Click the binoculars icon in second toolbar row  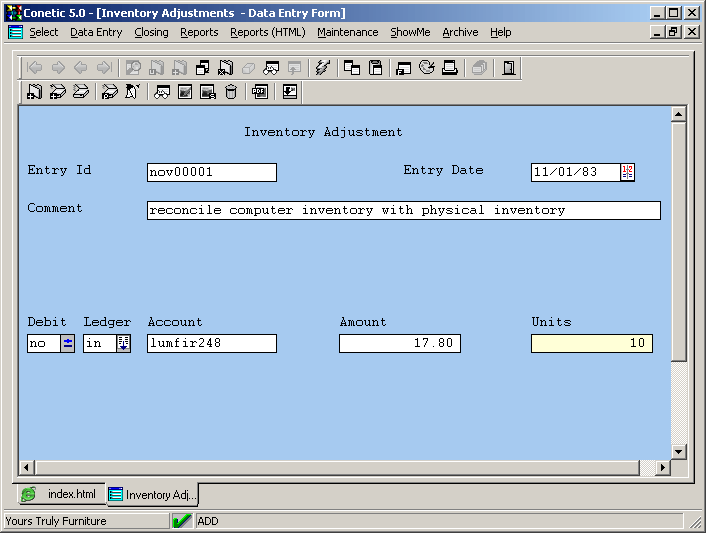coord(161,92)
